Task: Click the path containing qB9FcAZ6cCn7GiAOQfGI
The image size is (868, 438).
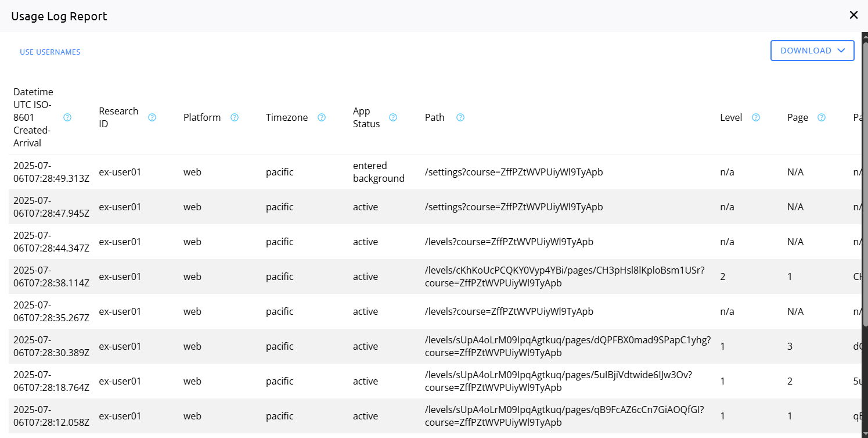Action: click(564, 416)
